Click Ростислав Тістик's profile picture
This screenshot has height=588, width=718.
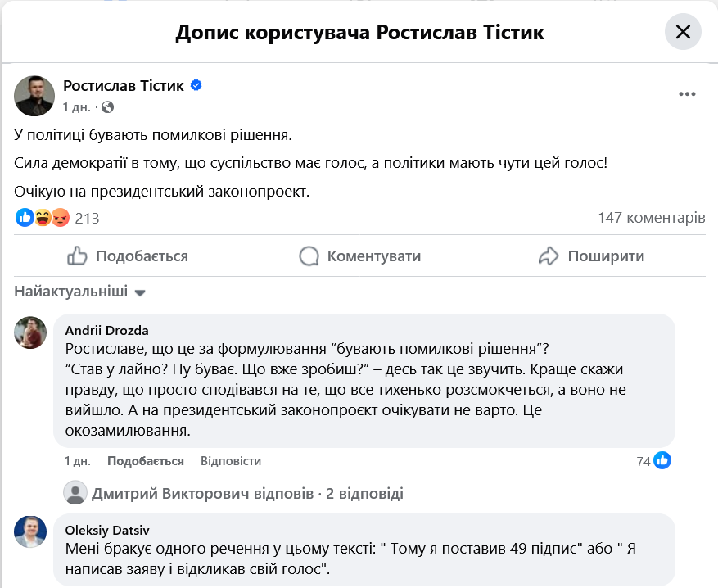(x=32, y=96)
